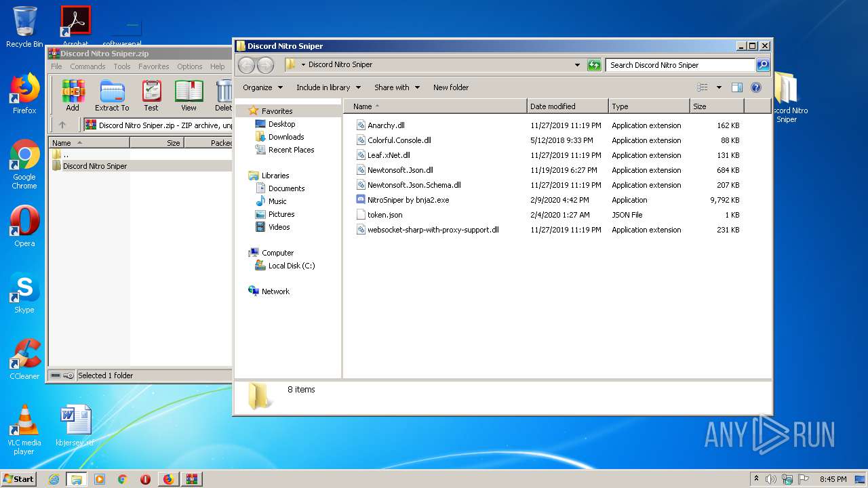Select Newtonsoft.Json.Schema.dll file
868x488 pixels.
pos(414,185)
